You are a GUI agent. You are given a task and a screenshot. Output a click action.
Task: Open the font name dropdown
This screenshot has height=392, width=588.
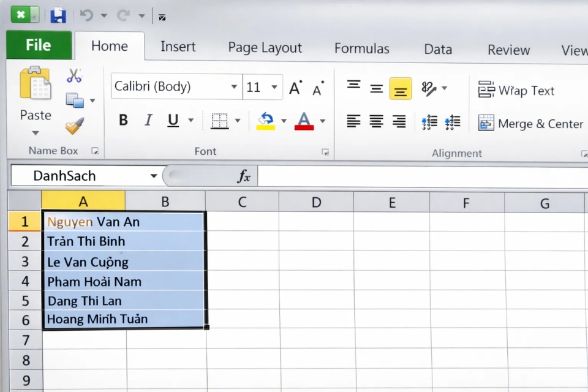(233, 86)
